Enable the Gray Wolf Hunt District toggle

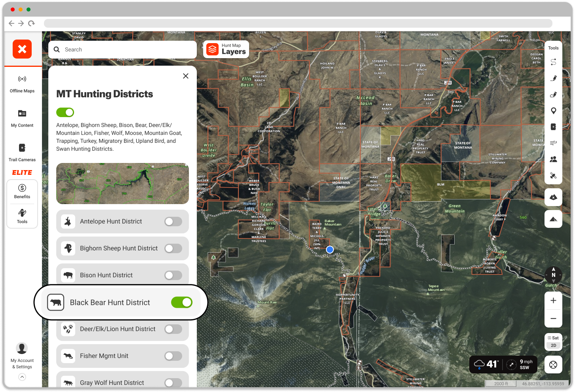[x=173, y=383]
